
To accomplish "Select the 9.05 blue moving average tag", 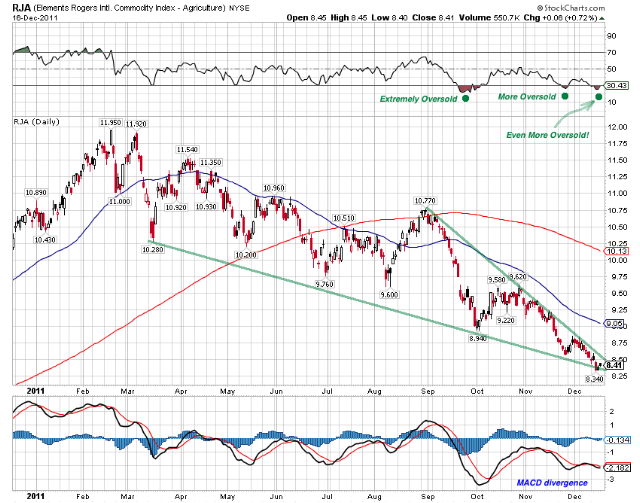I will click(615, 324).
